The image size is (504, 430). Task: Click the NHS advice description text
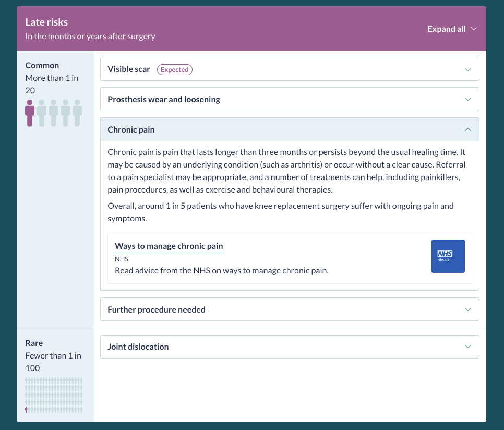point(221,270)
